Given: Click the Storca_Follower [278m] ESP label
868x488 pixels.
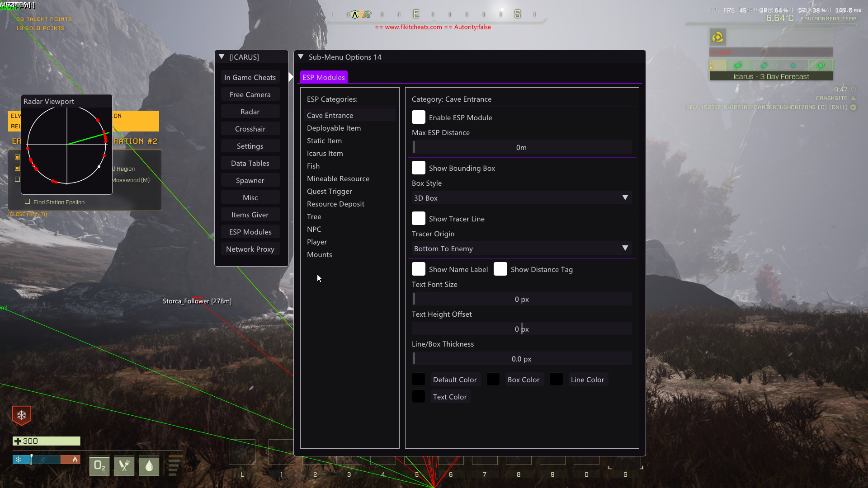Looking at the screenshot, I should click(x=197, y=301).
